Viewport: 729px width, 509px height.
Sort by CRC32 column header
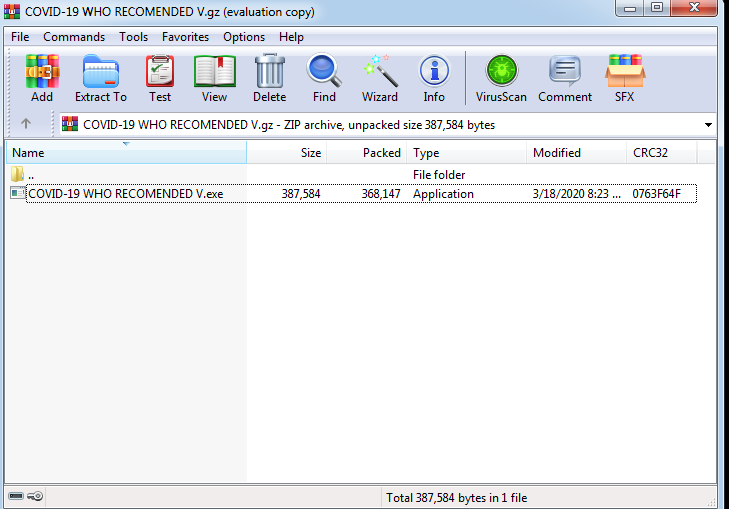coord(662,152)
